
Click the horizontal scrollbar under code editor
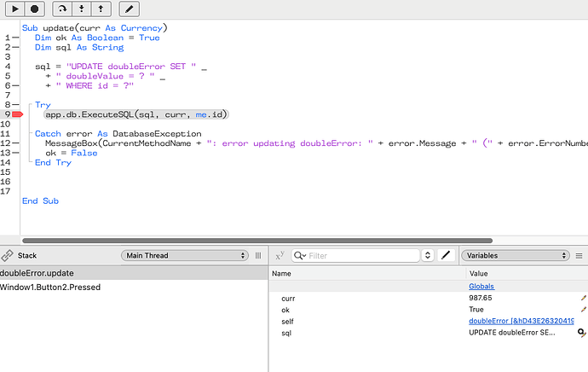click(x=257, y=241)
